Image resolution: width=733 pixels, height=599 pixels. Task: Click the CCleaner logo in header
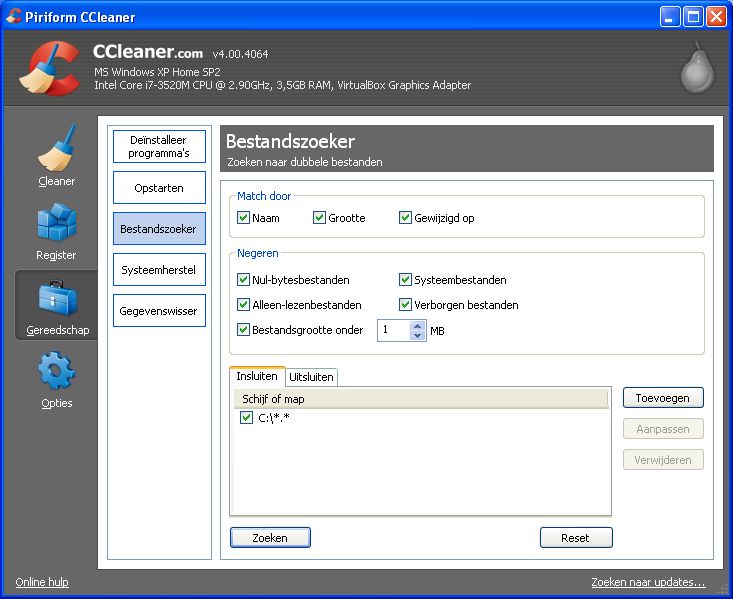(46, 70)
